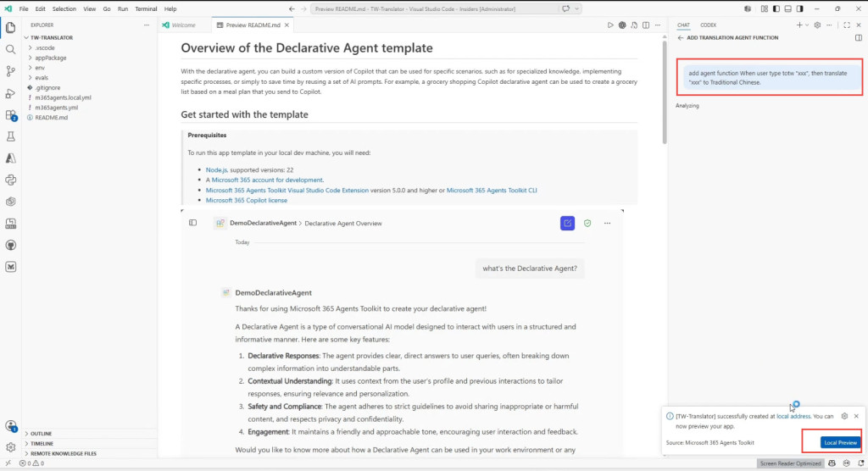The image size is (868, 471).
Task: Toggle the Secondary Side Bar layout button
Action: (x=800, y=8)
